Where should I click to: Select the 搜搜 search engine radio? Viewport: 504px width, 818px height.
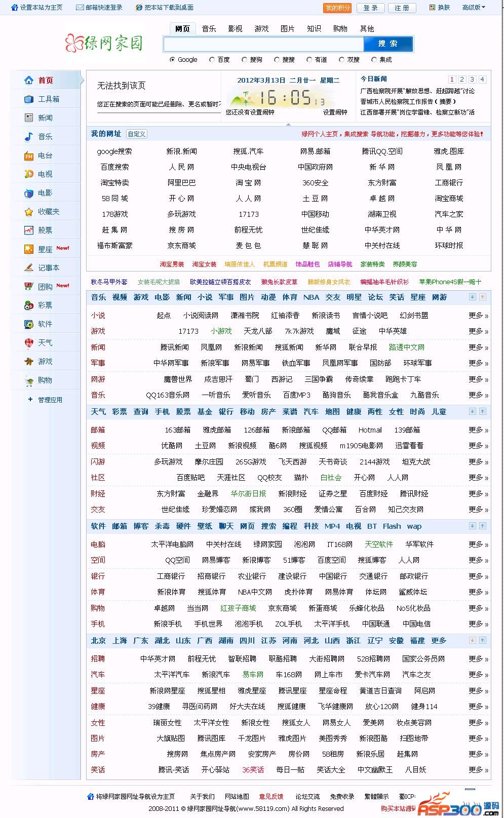coord(277,59)
